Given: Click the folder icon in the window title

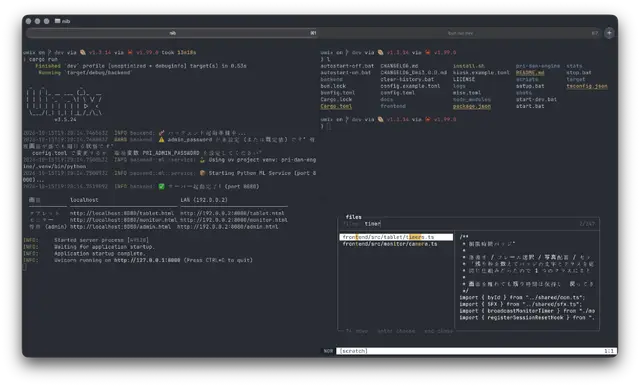Looking at the screenshot, I should click(58, 21).
